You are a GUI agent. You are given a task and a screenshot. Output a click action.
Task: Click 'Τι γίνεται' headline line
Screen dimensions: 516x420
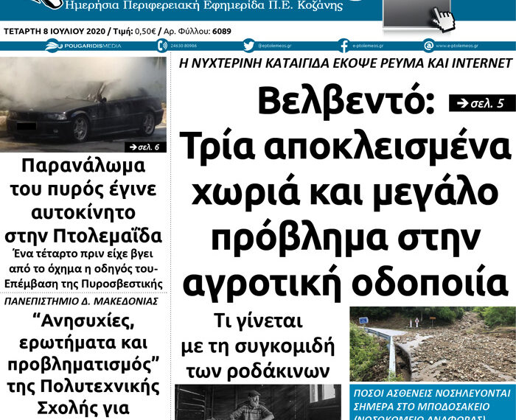[258, 321]
